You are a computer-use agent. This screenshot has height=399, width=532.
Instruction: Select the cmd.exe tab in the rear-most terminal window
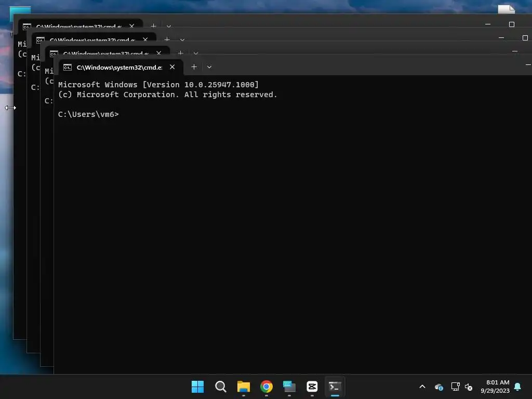tap(80, 24)
